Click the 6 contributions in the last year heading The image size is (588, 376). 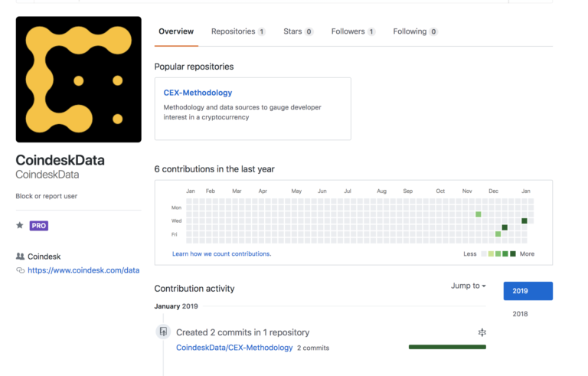(x=214, y=169)
